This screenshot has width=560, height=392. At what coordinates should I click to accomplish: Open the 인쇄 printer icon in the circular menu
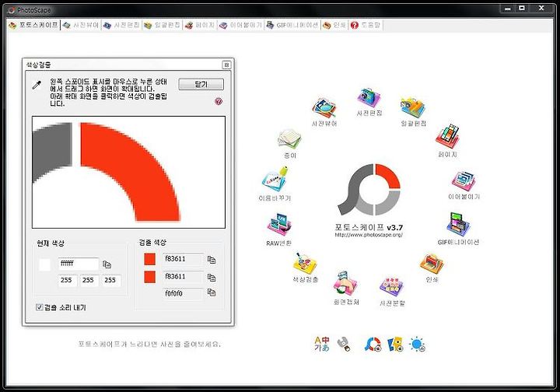(432, 264)
